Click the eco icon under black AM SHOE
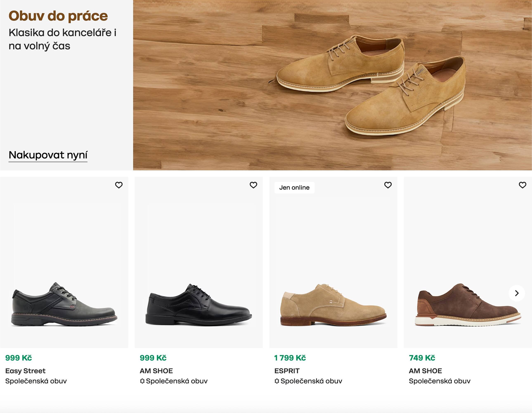532x413 pixels. [x=142, y=381]
